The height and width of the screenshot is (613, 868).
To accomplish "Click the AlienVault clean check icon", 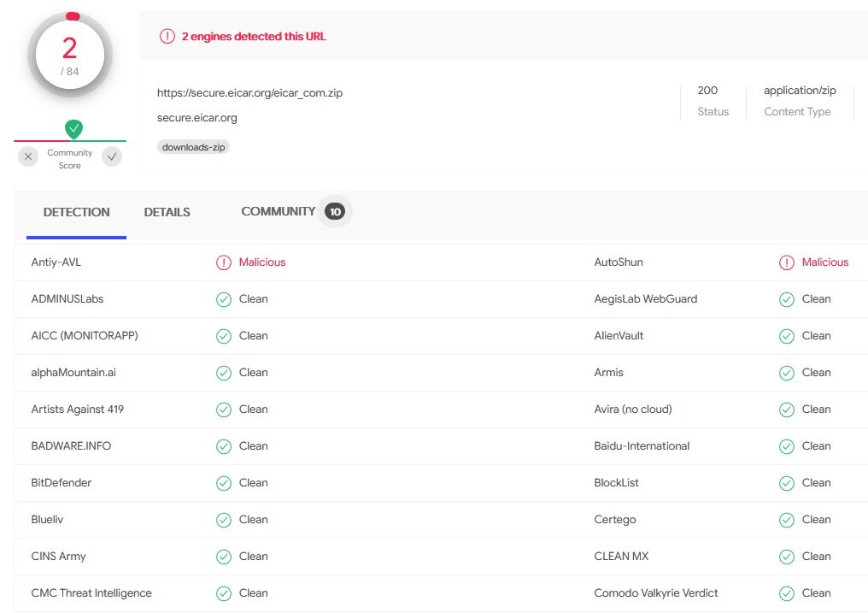I will click(787, 336).
